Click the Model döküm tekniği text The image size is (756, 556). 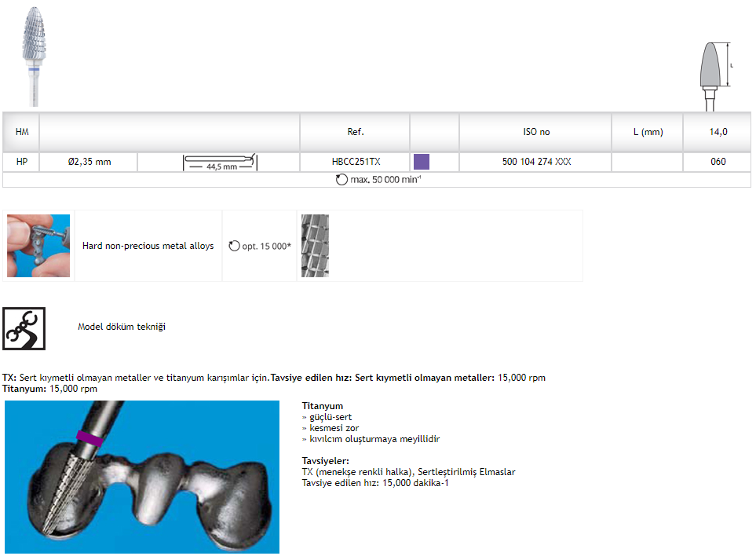pyautogui.click(x=122, y=327)
